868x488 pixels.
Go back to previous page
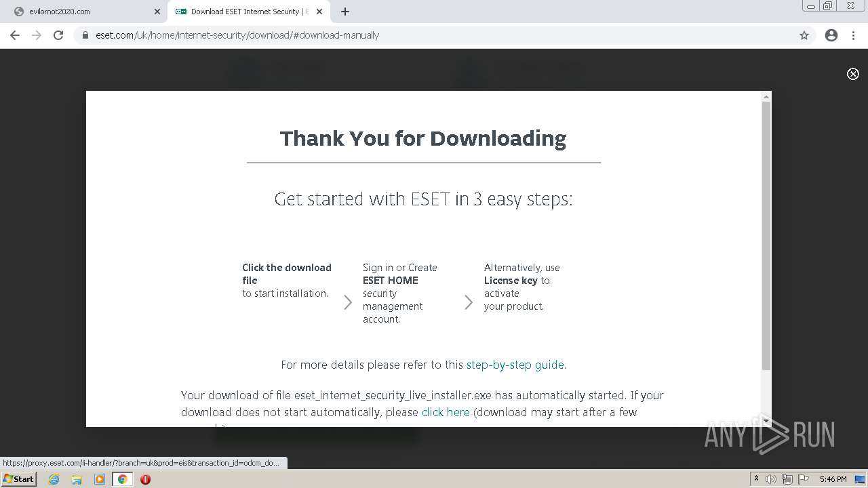coord(15,35)
